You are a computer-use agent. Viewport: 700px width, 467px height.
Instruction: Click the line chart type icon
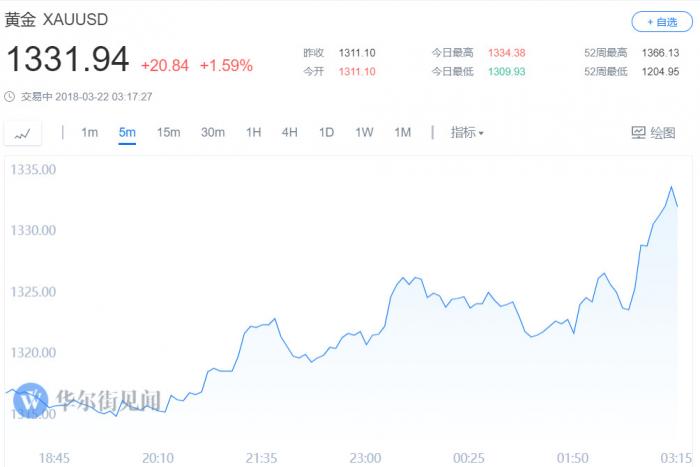[x=23, y=133]
